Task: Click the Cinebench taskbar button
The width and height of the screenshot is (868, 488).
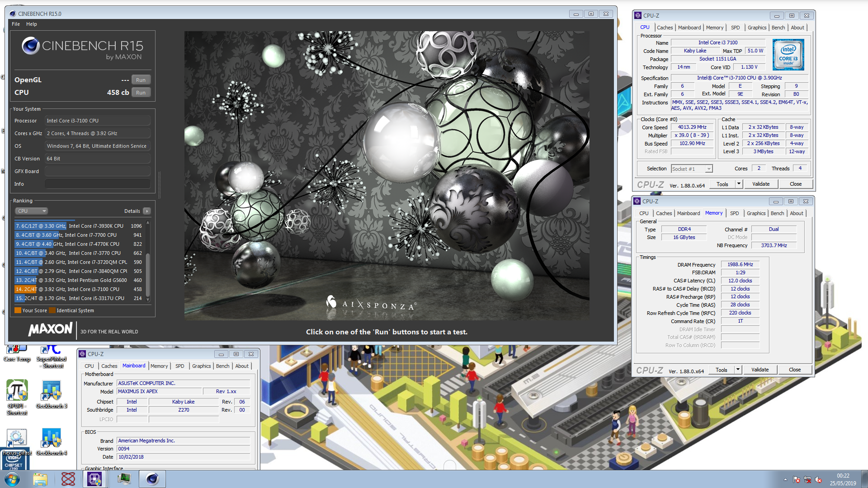Action: click(152, 479)
